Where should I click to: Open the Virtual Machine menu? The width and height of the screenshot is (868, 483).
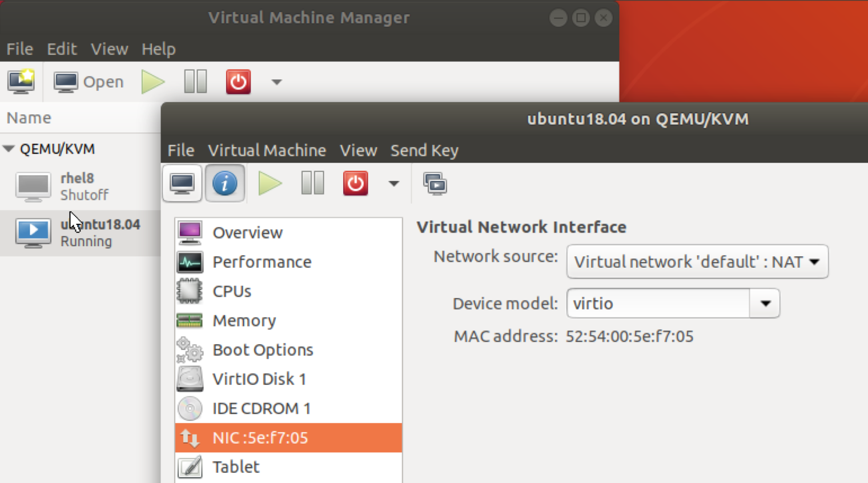click(267, 151)
